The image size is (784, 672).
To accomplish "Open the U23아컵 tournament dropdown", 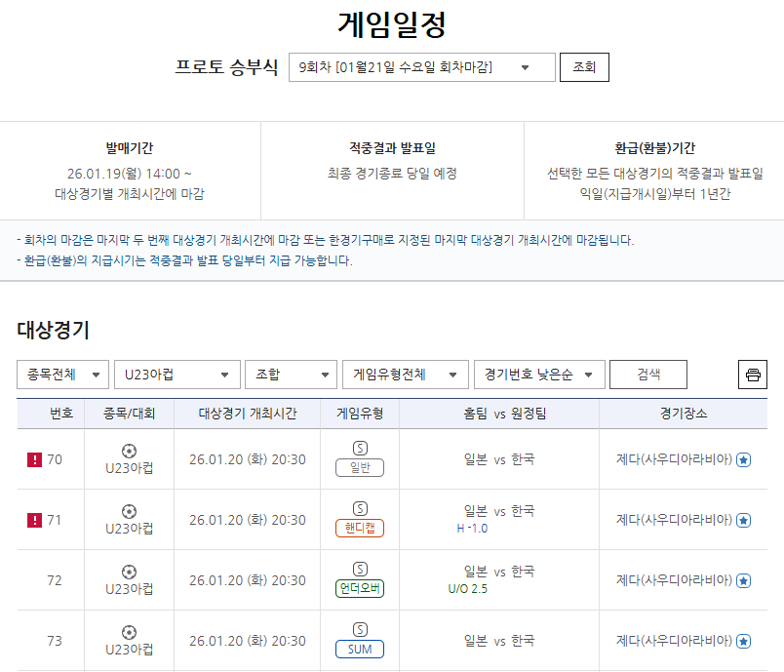I will [176, 374].
